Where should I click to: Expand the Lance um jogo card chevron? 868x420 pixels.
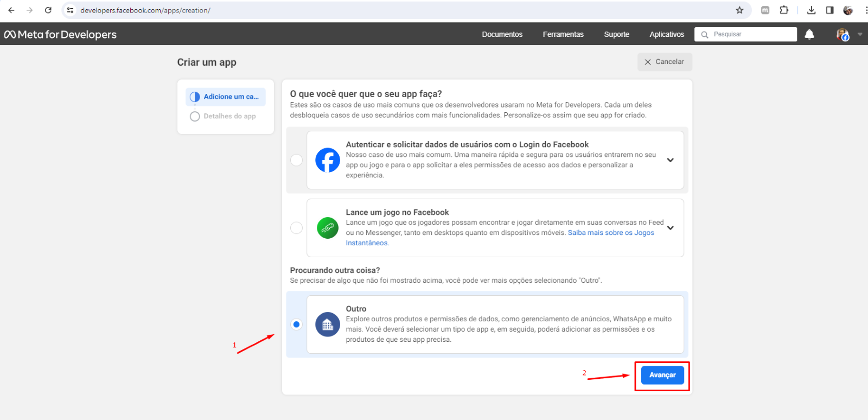point(671,228)
